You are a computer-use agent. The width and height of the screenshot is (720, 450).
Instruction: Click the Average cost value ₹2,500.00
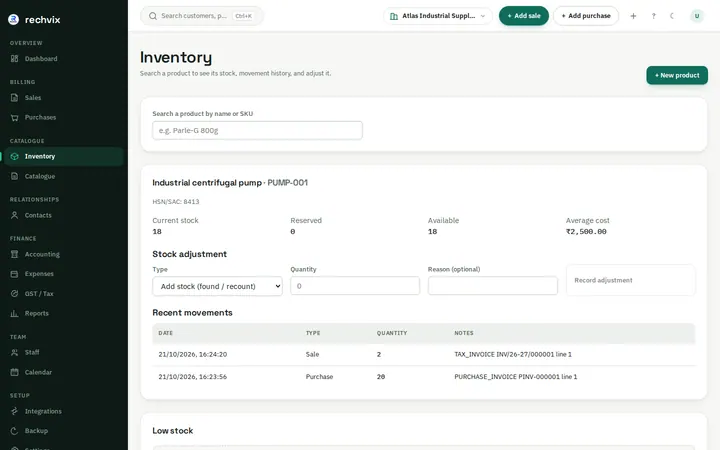coord(586,232)
